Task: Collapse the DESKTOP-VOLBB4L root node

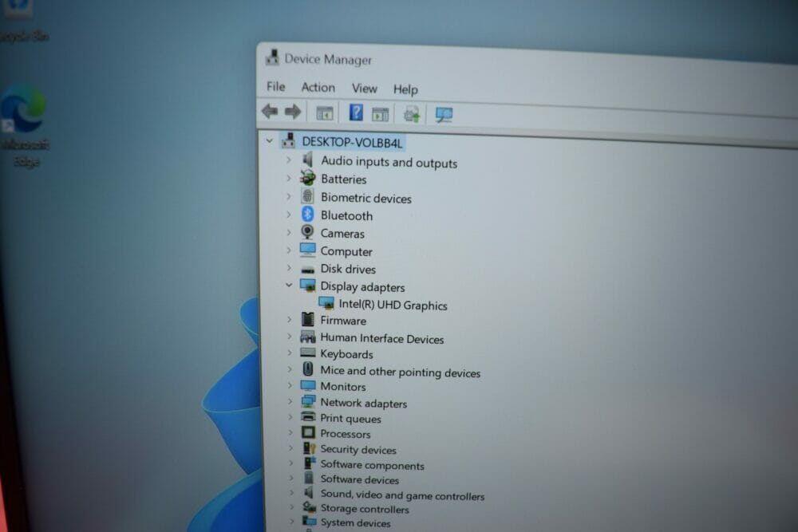Action: click(270, 140)
